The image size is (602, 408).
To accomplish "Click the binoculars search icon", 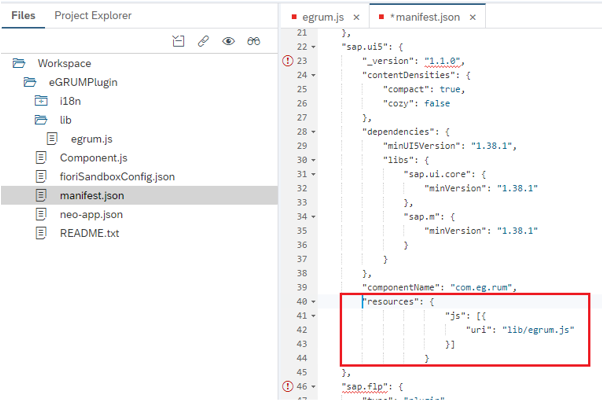I will click(x=253, y=41).
